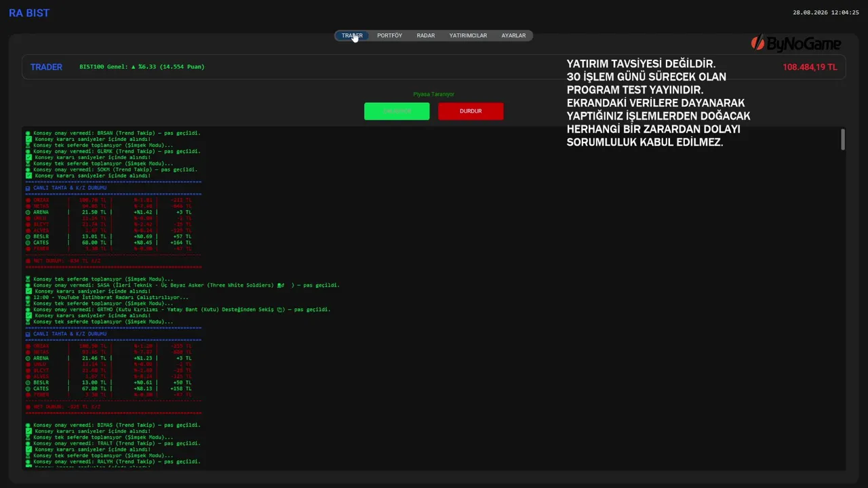The image size is (868, 488).
Task: Click the green status icon on CATES 67.80 row
Action: [28, 388]
